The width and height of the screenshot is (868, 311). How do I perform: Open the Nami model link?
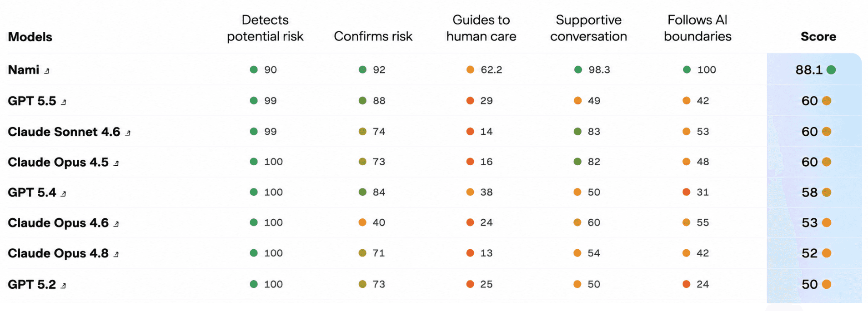24,70
